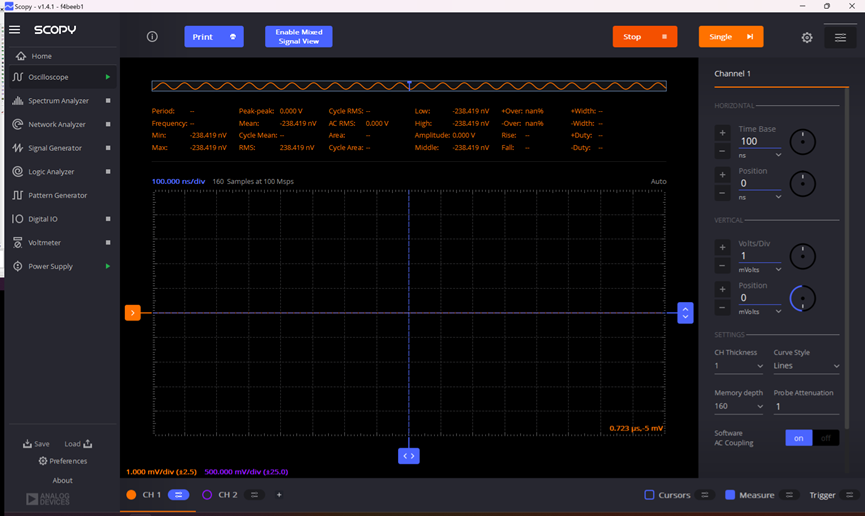Viewport: 865px width, 516px height.
Task: Open the CH 2 settings menu button
Action: (x=254, y=495)
